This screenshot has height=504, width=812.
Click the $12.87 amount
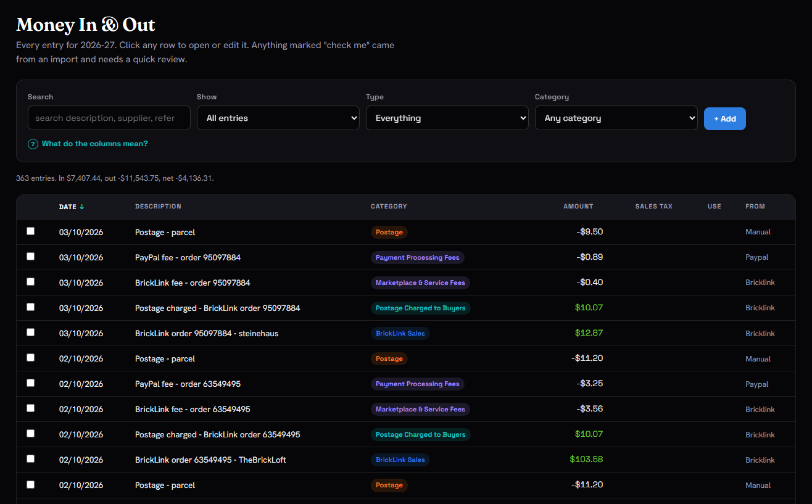tap(589, 333)
